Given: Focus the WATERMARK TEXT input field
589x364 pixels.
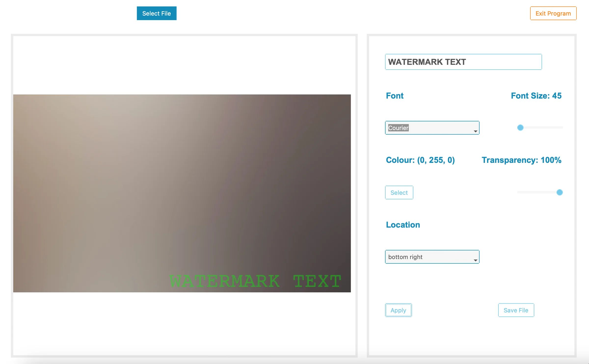Looking at the screenshot, I should click(x=463, y=62).
